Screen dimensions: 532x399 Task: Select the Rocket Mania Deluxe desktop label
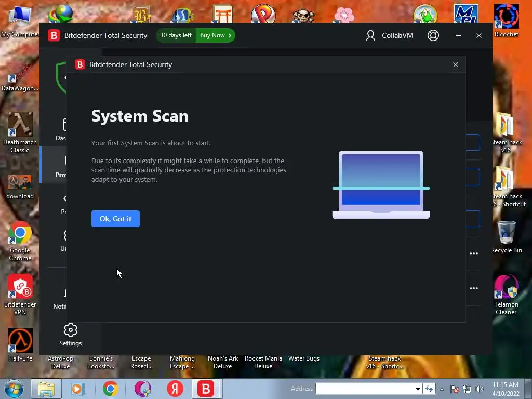pos(263,362)
